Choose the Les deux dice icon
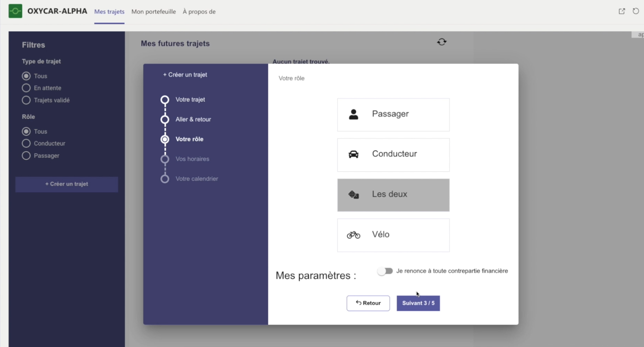 [353, 194]
